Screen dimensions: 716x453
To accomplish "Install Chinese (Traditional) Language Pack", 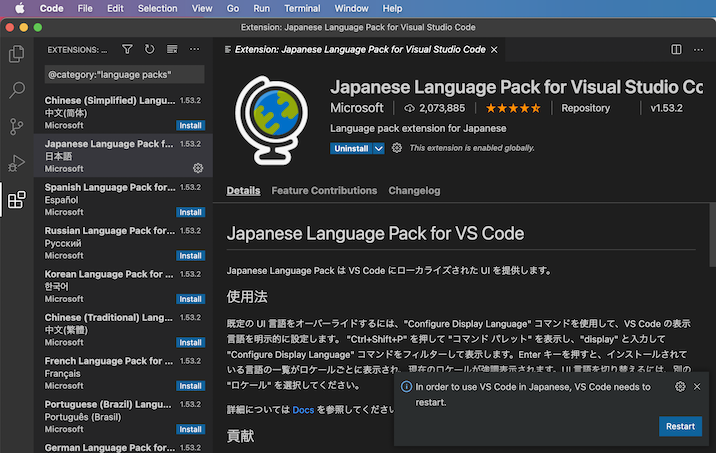I will pos(190,342).
